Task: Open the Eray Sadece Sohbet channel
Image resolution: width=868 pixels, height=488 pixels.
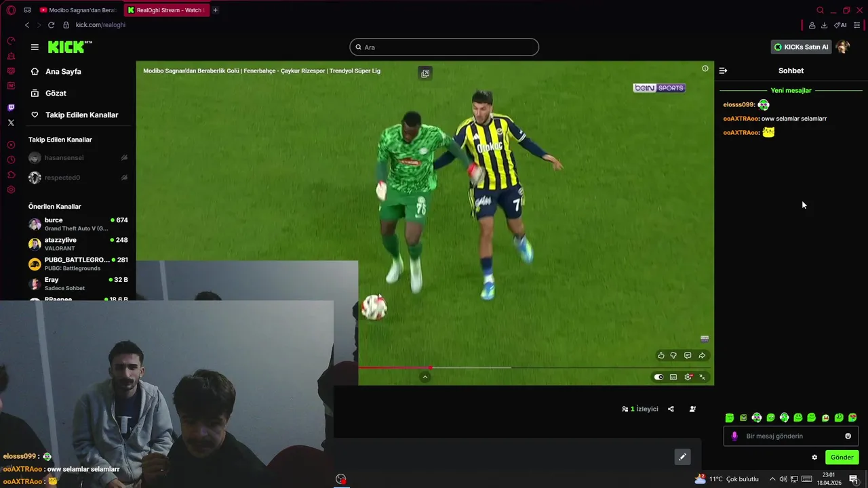Action: click(x=78, y=283)
